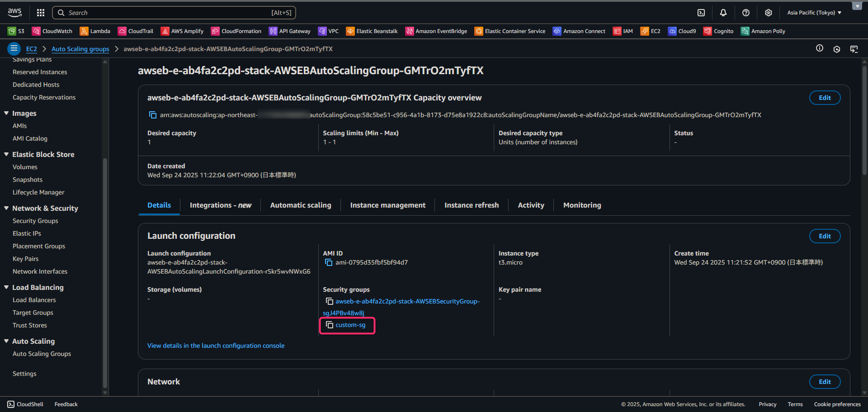This screenshot has width=868, height=412.
Task: Open IAM service shortcut
Action: pyautogui.click(x=623, y=31)
